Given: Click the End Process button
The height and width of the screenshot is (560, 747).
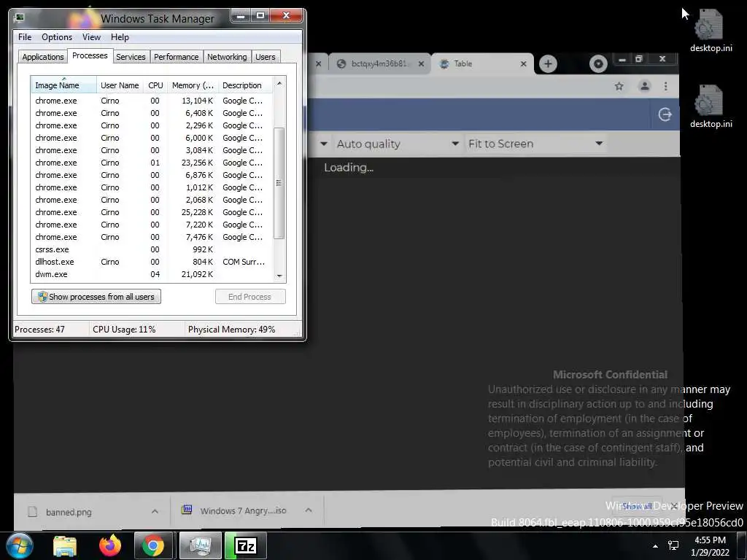Looking at the screenshot, I should coord(250,297).
